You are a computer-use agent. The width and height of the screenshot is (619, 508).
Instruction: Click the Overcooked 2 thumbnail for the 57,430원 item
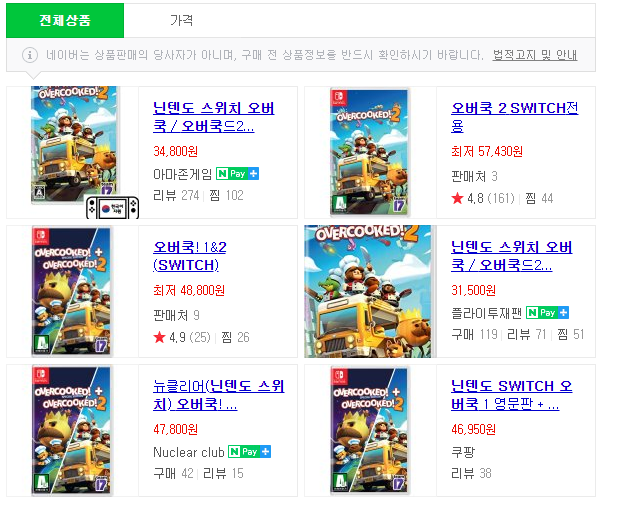click(370, 152)
